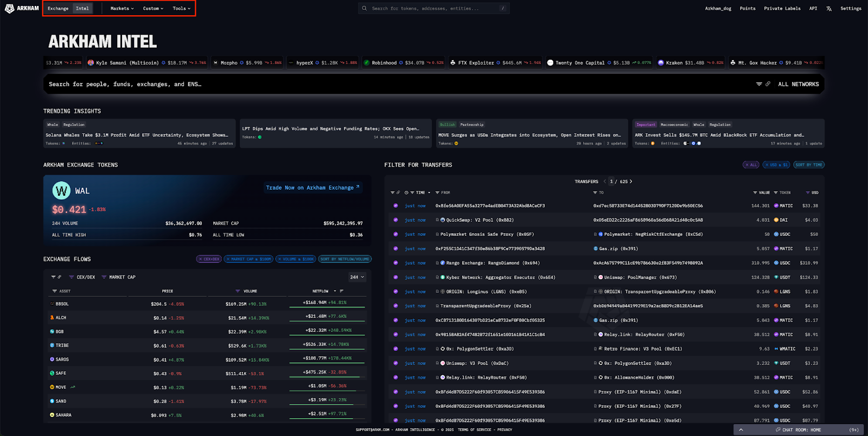Click the TO column filter icon

click(595, 193)
